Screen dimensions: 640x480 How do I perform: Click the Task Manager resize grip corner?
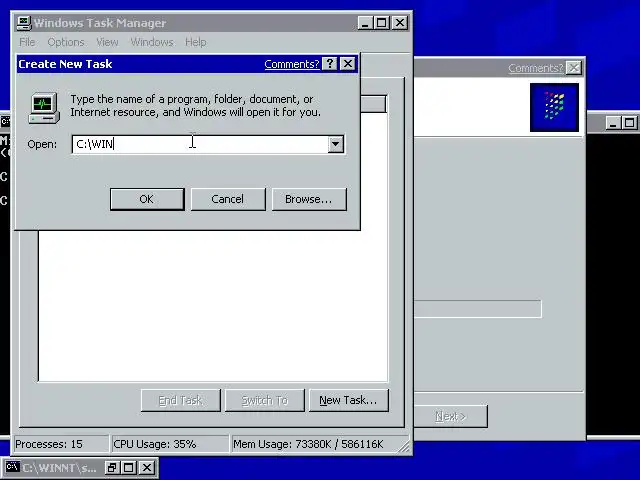pyautogui.click(x=404, y=447)
